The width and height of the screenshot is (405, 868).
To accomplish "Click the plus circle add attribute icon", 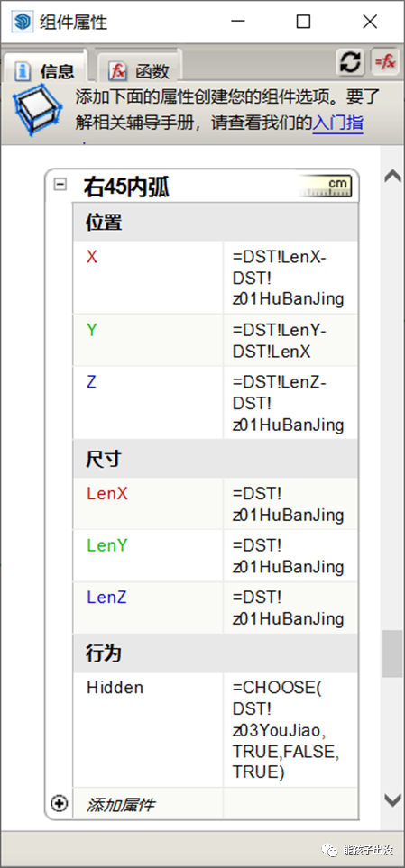I will point(60,803).
